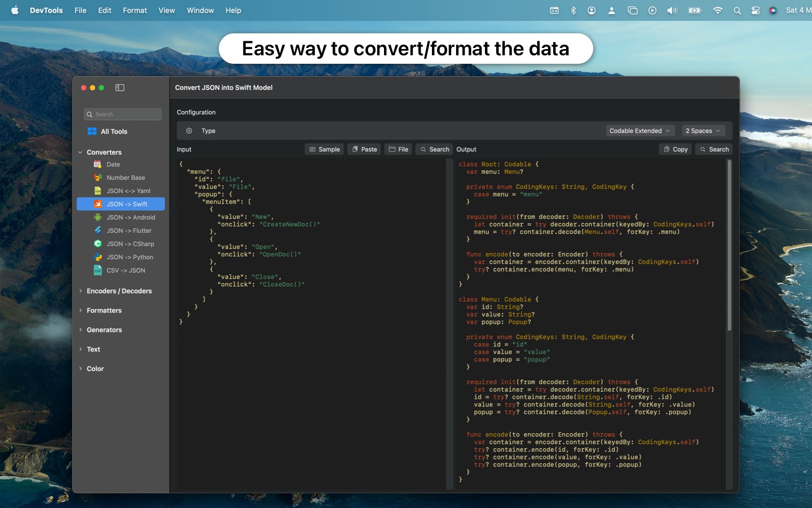
Task: Focus the sidebar Search field
Action: 123,114
